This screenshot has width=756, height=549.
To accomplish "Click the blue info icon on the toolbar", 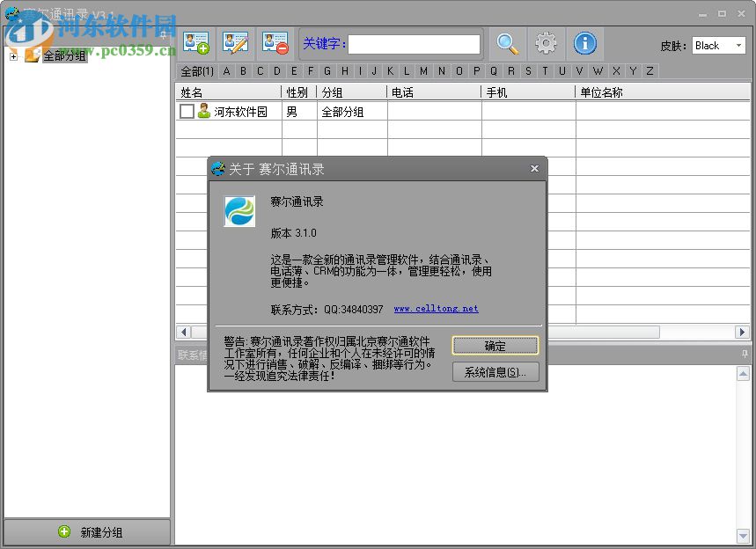I will coord(584,42).
